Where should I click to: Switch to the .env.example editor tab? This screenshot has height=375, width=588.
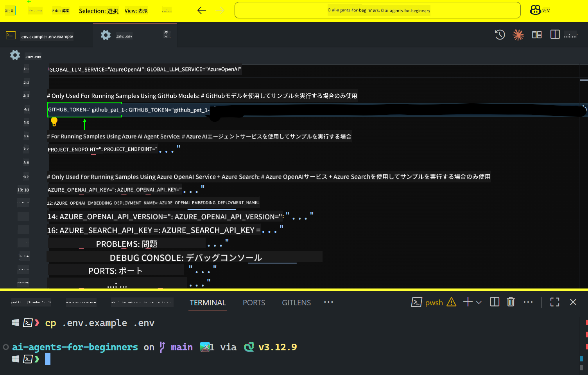click(47, 36)
